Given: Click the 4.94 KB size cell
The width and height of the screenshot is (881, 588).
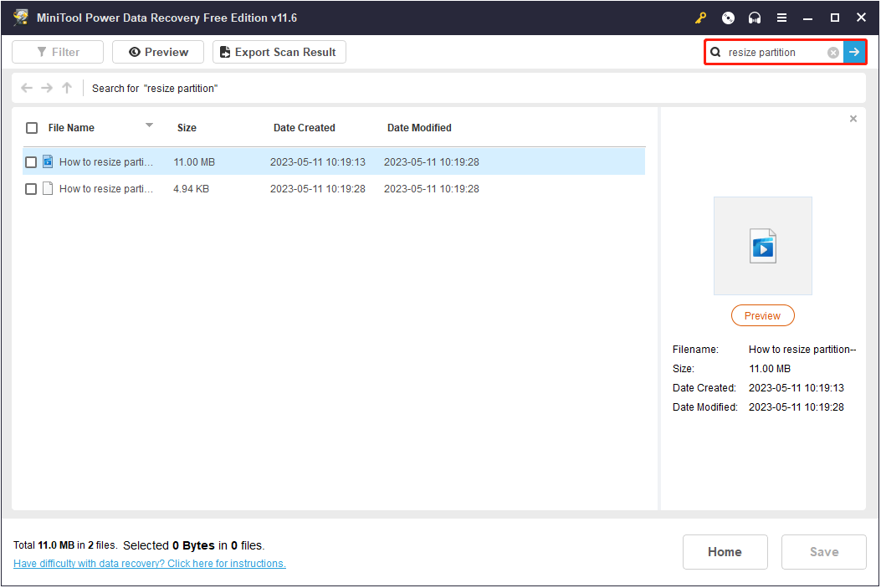Looking at the screenshot, I should point(191,189).
